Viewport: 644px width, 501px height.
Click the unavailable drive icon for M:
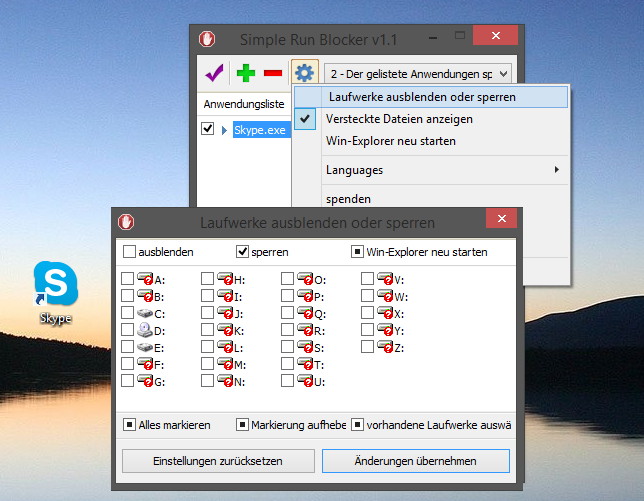tap(225, 364)
